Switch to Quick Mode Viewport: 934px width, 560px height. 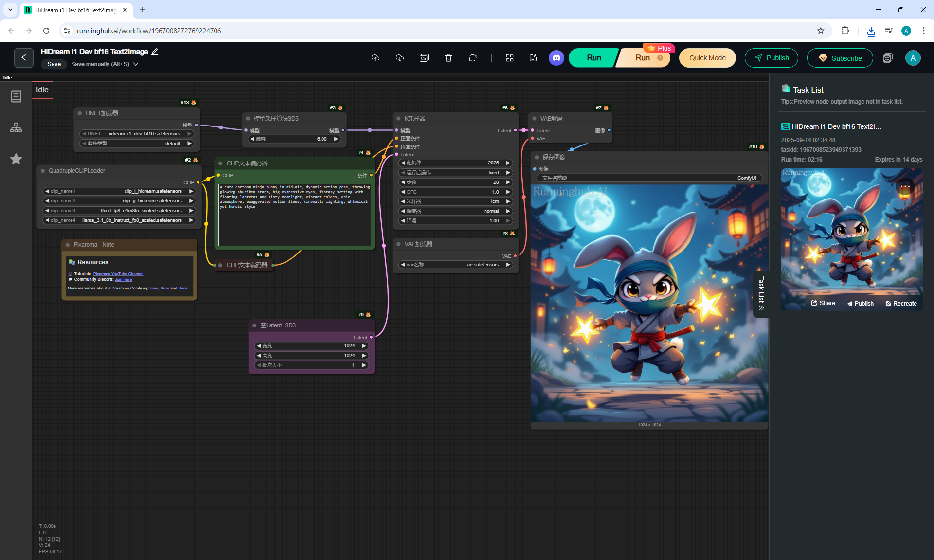(707, 58)
